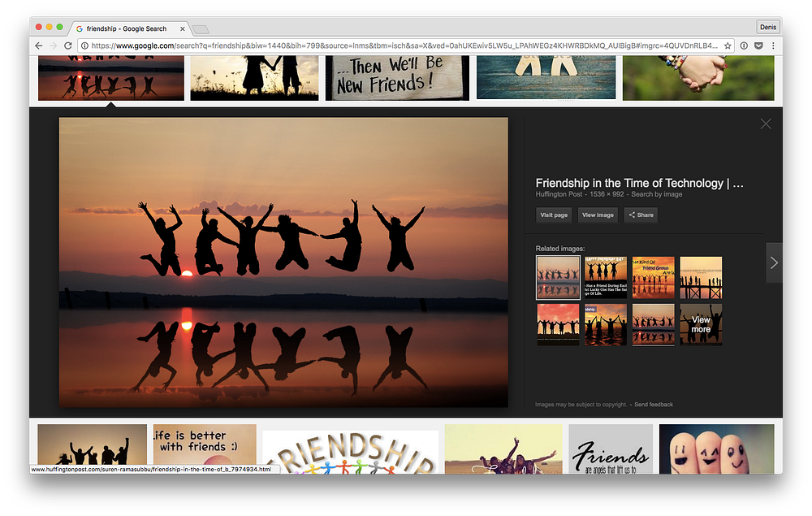
Task: Open the second-row related thumbnail of friends holding hands
Action: pos(606,324)
